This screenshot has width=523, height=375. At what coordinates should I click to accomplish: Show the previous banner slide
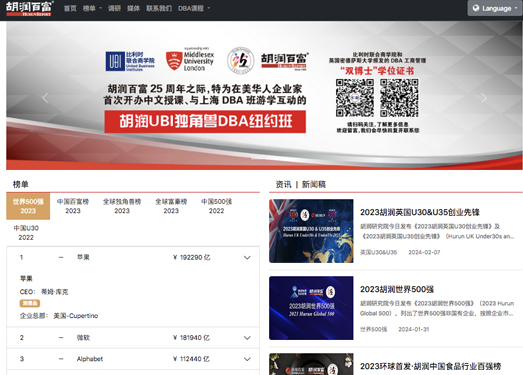pos(45,98)
